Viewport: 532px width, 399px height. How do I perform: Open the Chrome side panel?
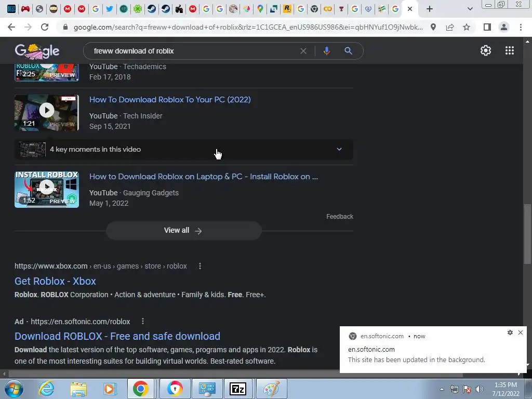pyautogui.click(x=487, y=27)
